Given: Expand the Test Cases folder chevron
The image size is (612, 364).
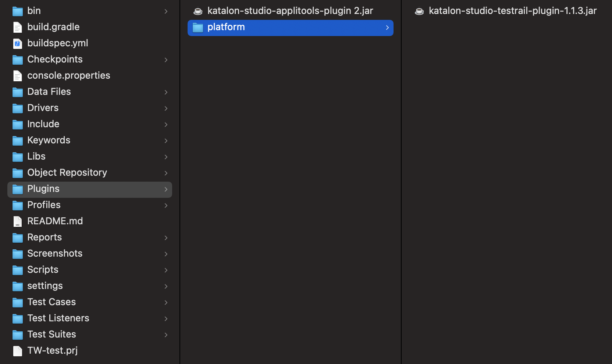Looking at the screenshot, I should (166, 302).
